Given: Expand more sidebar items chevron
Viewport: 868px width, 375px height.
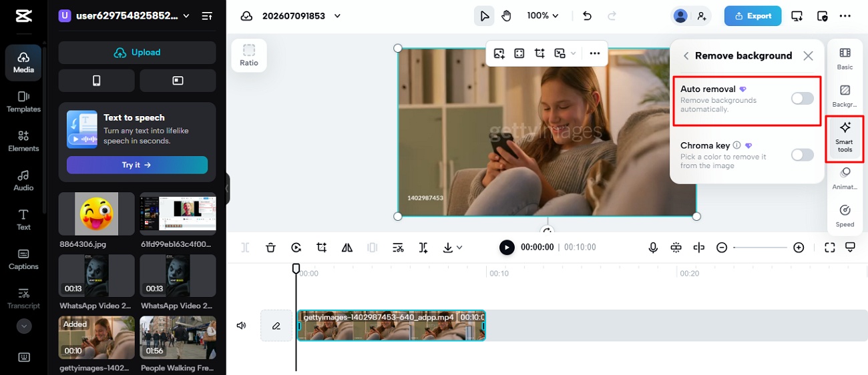Looking at the screenshot, I should [x=24, y=326].
